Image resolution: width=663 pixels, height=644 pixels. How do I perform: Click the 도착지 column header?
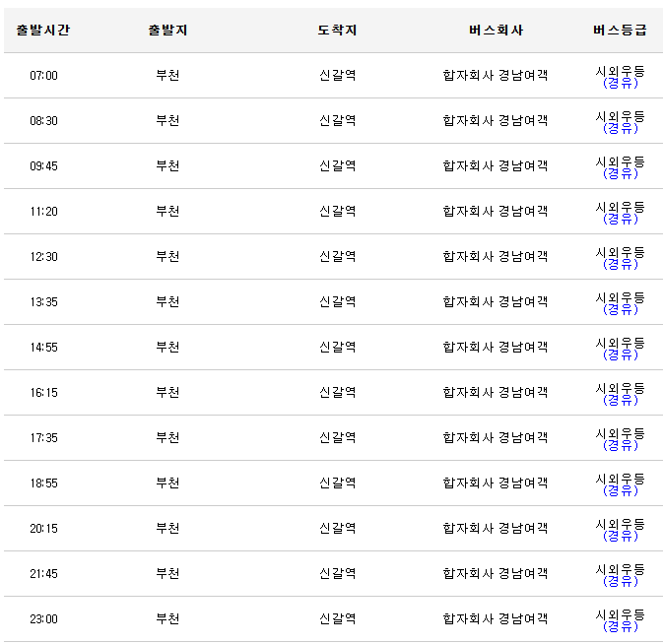338,30
